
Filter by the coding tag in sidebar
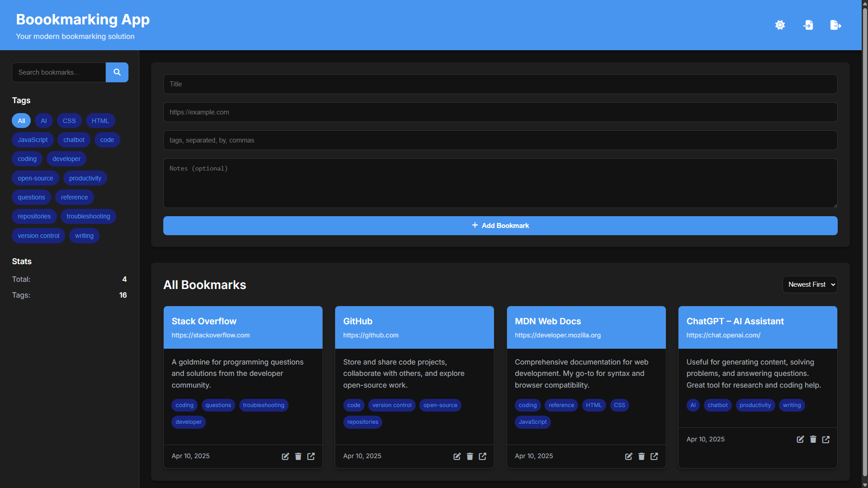[x=27, y=159]
